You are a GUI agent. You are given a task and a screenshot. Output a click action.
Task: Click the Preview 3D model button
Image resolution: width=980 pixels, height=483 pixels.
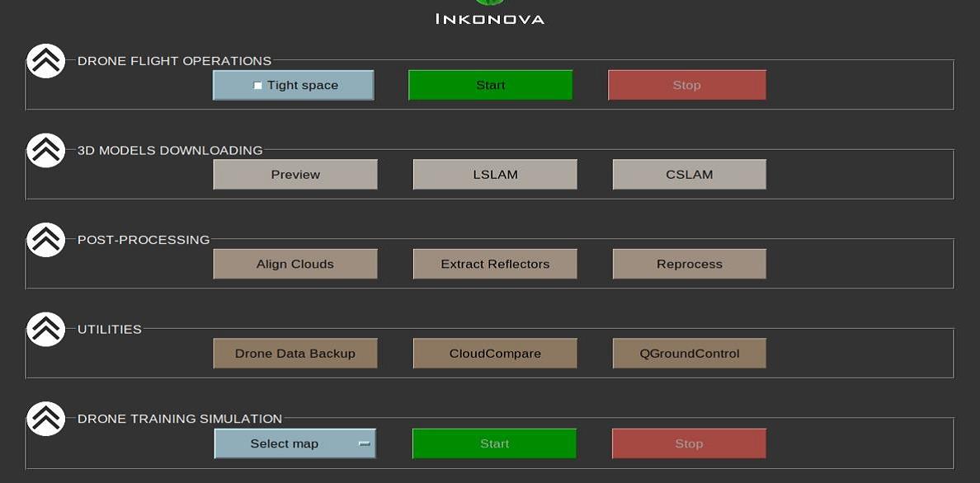[295, 175]
